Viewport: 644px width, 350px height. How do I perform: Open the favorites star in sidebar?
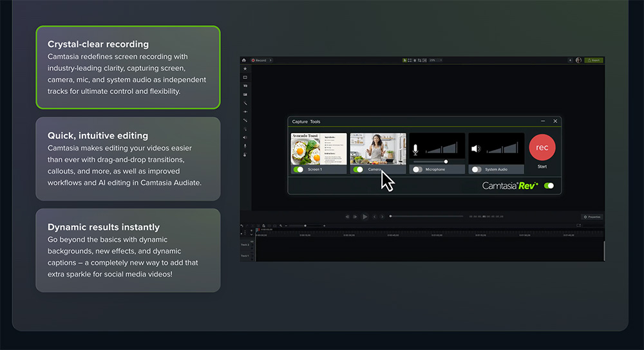point(245,69)
